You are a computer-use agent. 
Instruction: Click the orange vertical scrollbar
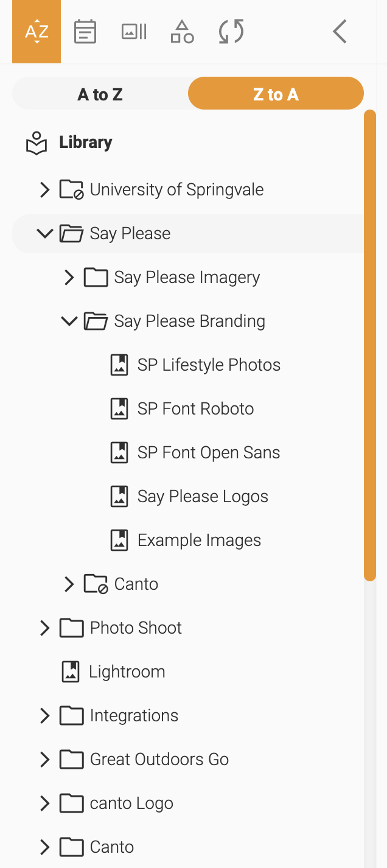pos(370,345)
